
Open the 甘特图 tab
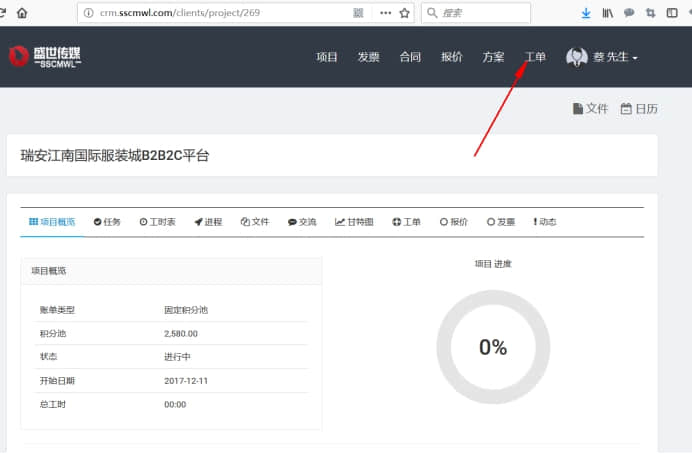pos(354,222)
